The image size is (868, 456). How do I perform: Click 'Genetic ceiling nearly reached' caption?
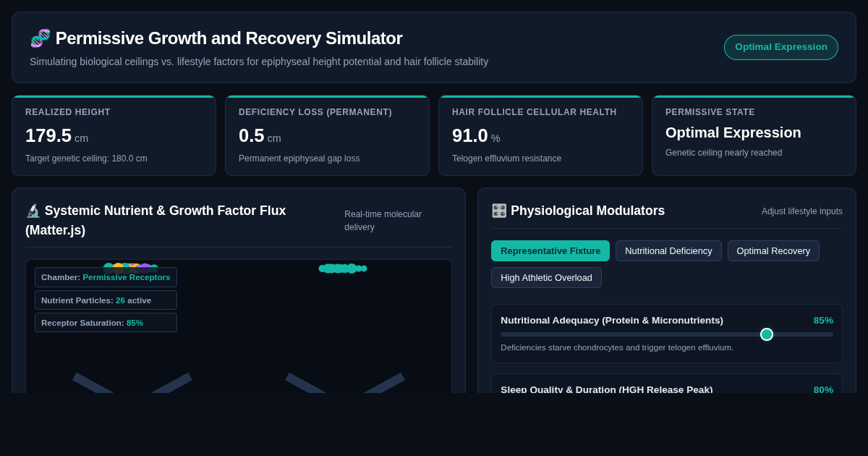(723, 153)
